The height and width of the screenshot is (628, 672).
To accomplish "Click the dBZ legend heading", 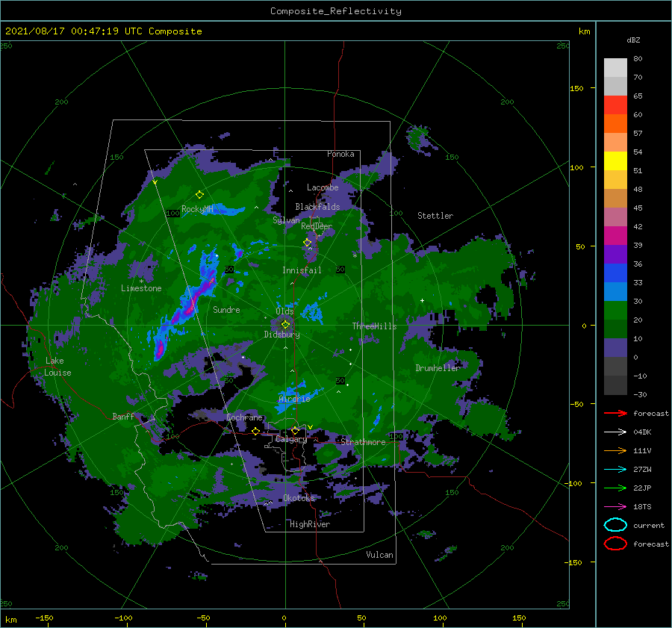I will click(x=633, y=40).
